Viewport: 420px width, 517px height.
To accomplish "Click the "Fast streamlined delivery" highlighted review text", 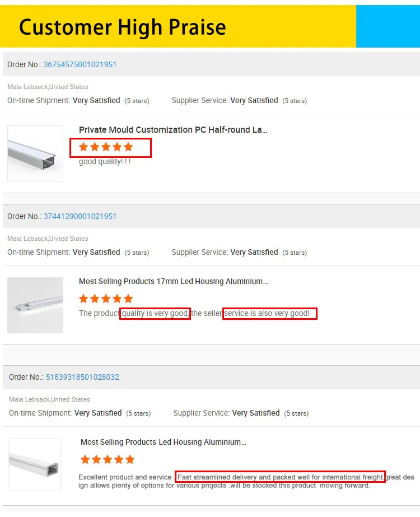I will pos(280,477).
